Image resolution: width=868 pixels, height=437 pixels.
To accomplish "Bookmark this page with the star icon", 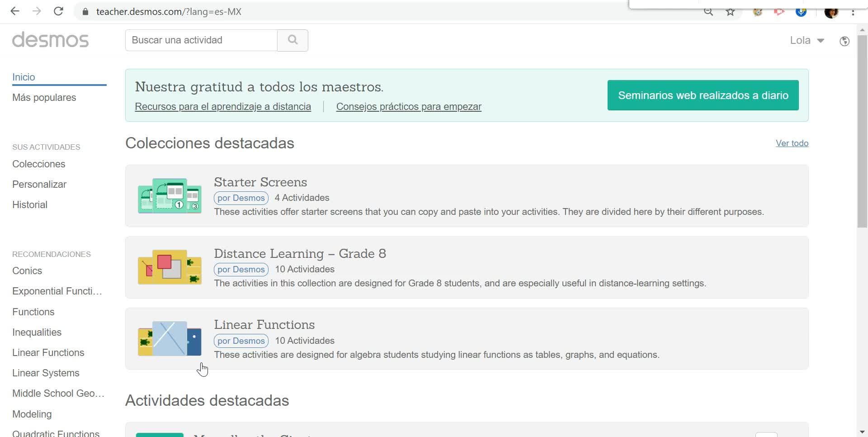I will coord(731,12).
